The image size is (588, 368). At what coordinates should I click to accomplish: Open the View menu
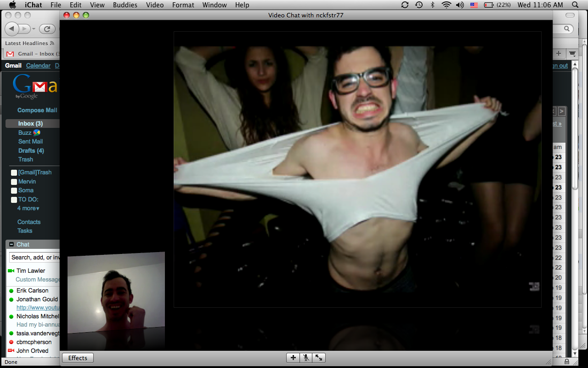tap(97, 5)
